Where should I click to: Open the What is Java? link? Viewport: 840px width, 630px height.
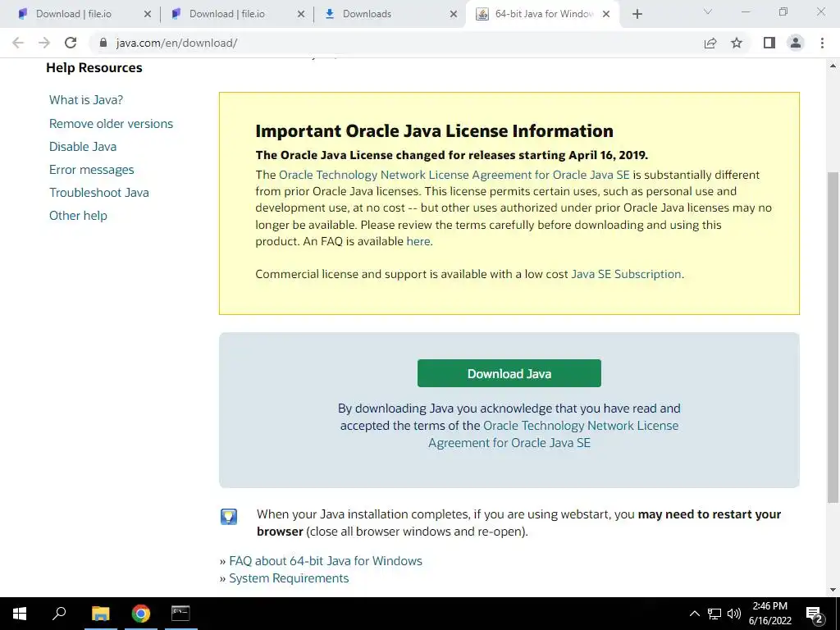point(86,100)
